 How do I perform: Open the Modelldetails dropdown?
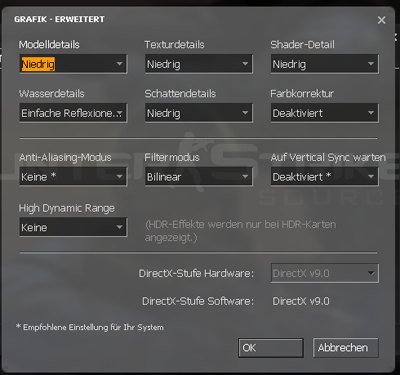[x=73, y=64]
